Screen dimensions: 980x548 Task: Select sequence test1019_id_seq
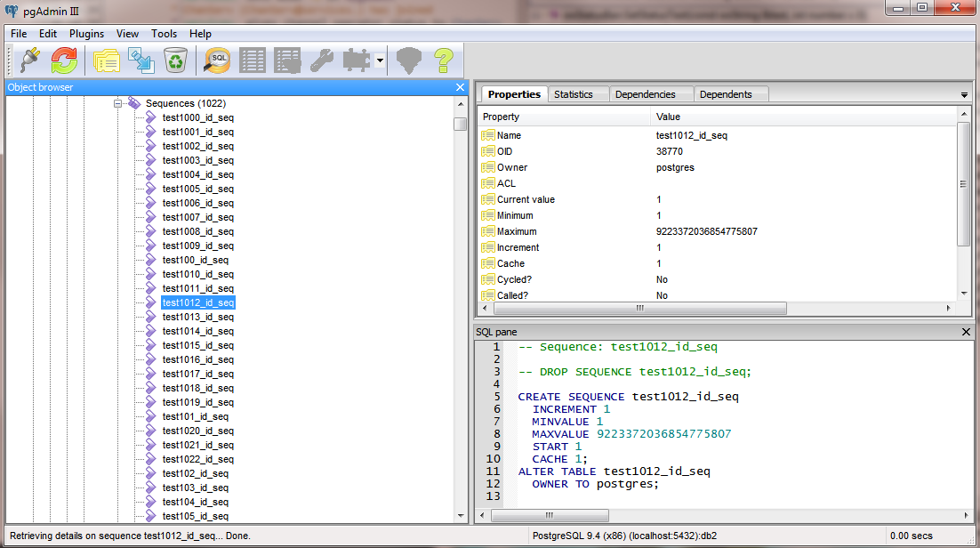198,402
